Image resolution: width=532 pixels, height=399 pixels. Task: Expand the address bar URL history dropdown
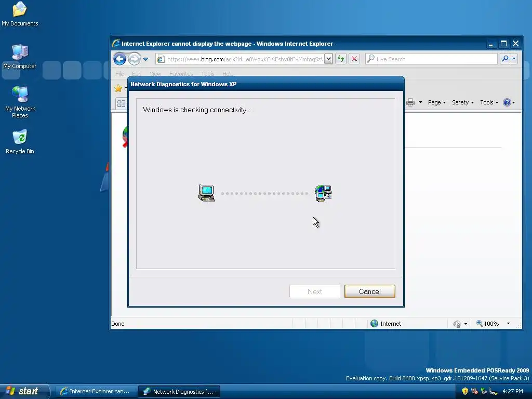point(328,59)
